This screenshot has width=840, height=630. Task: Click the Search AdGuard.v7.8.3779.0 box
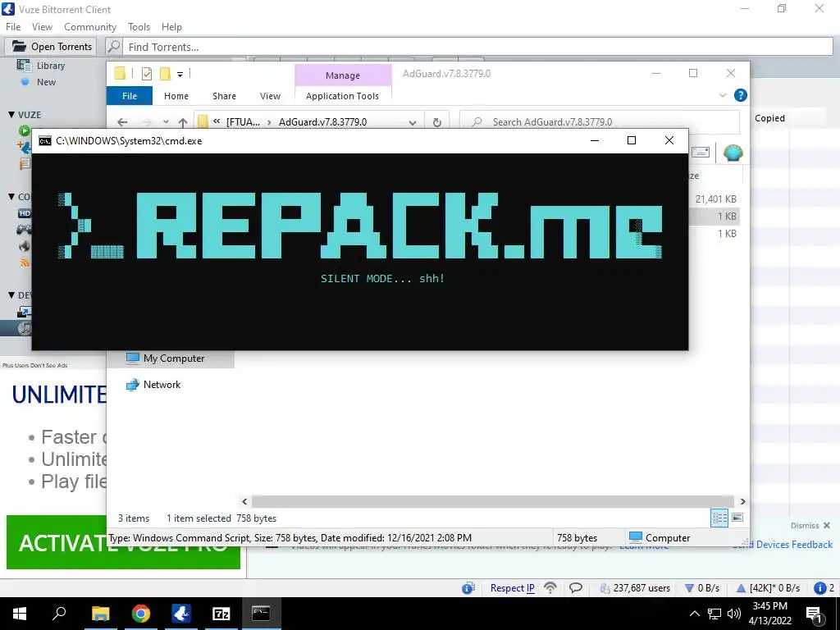tap(600, 122)
